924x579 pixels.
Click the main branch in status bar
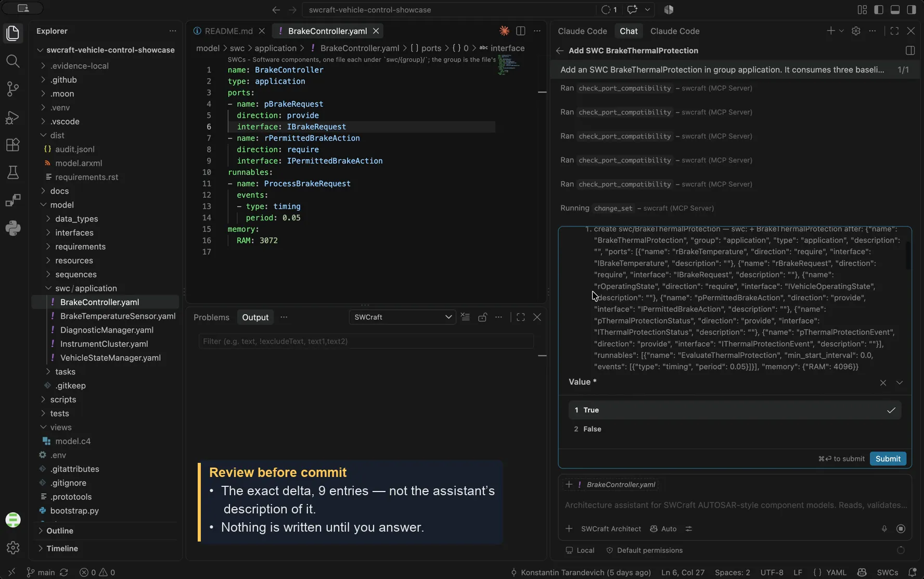[41, 572]
